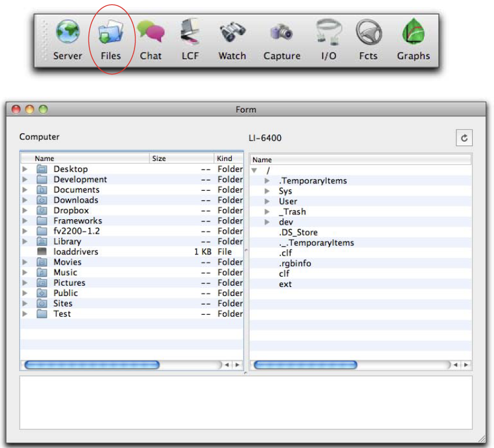The image size is (494, 448).
Task: Select the clf file without dot
Action: point(284,274)
